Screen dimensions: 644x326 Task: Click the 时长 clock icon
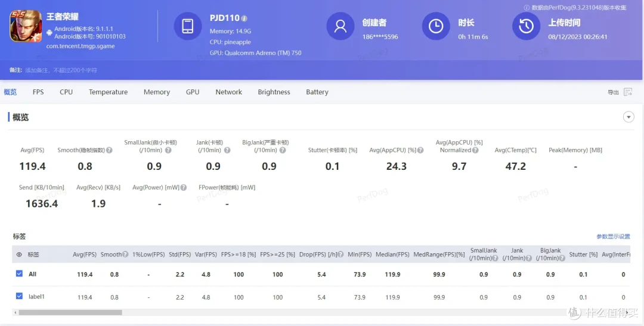436,26
